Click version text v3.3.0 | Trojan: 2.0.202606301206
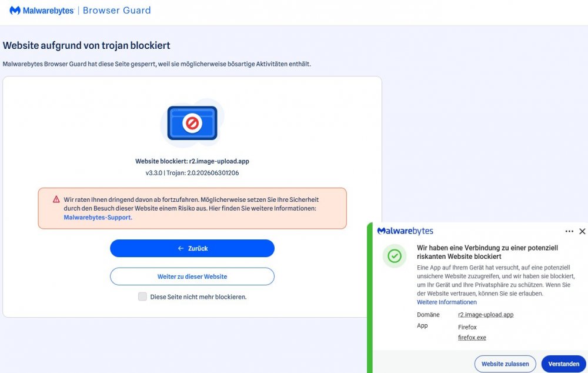This screenshot has width=588, height=373. (192, 173)
